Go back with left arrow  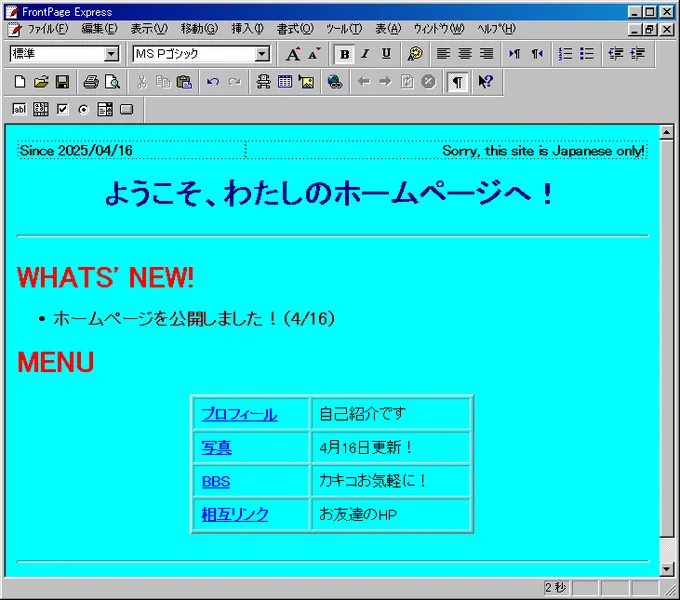click(364, 82)
